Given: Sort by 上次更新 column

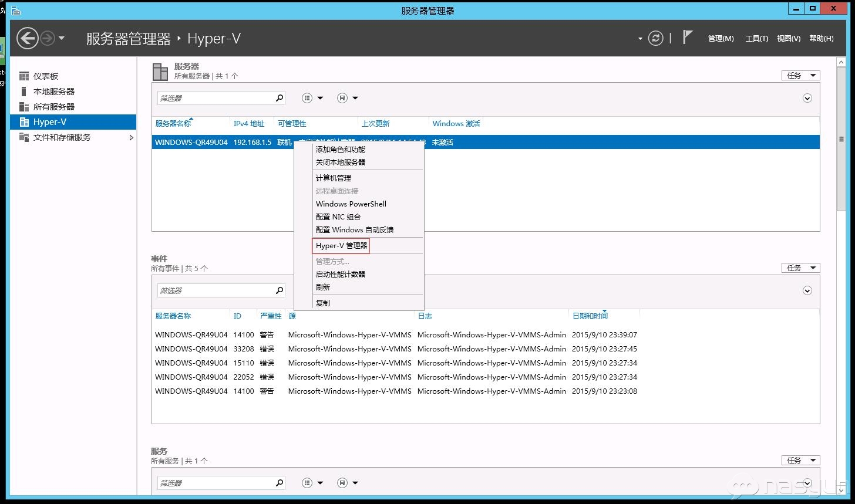Looking at the screenshot, I should (376, 124).
